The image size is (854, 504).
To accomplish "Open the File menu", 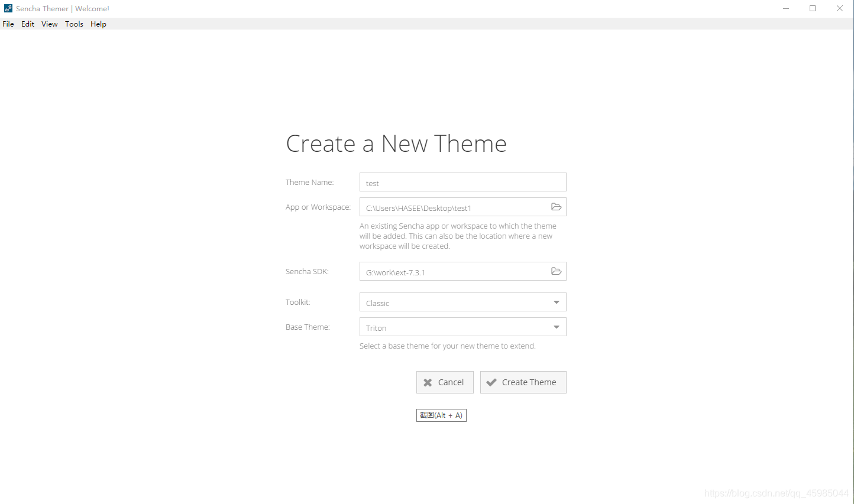I will pyautogui.click(x=8, y=24).
